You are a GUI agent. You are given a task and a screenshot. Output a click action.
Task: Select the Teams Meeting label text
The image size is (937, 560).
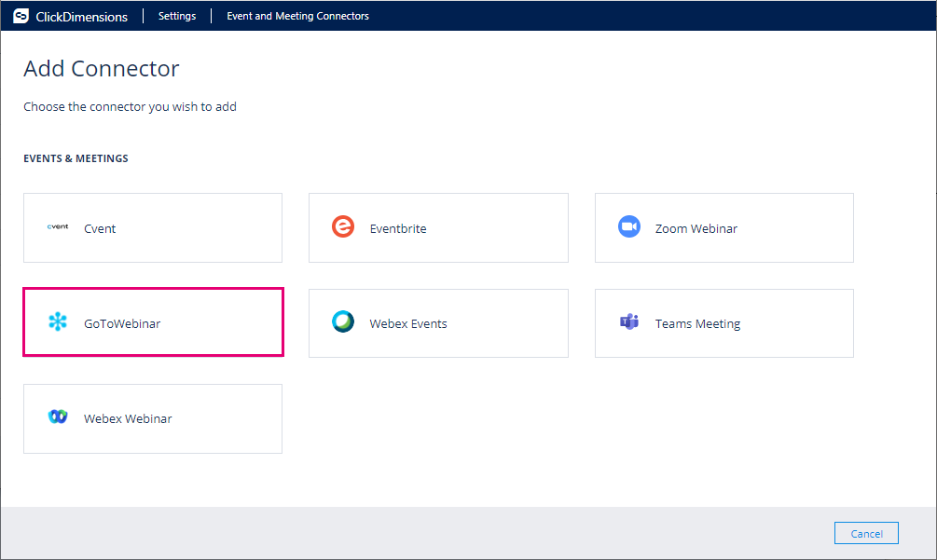pyautogui.click(x=697, y=323)
